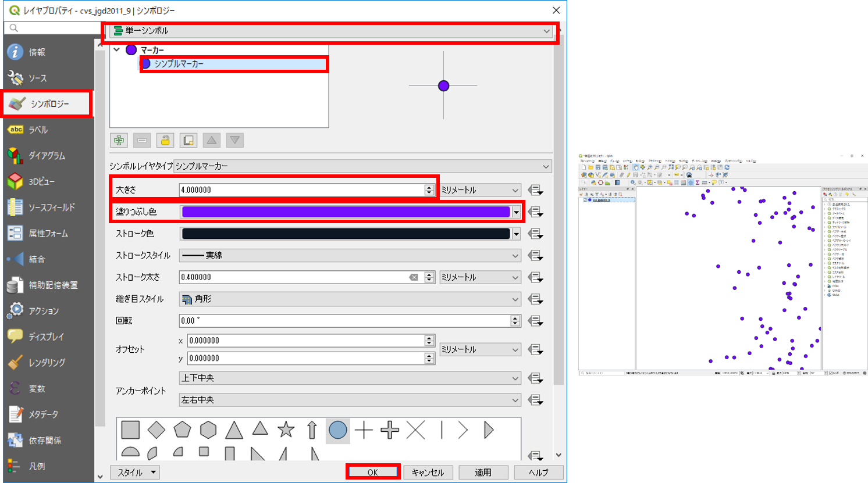Viewport: 868px width, 483px height.
Task: Choose the X cross marker shape
Action: [415, 430]
